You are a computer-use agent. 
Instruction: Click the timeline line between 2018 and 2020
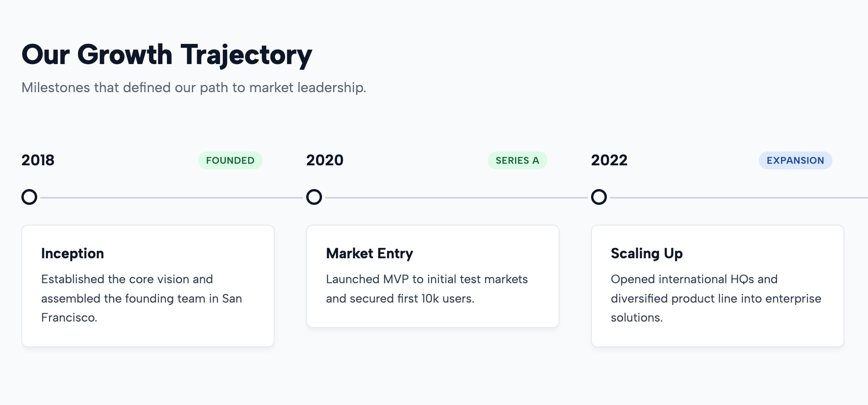tap(172, 197)
